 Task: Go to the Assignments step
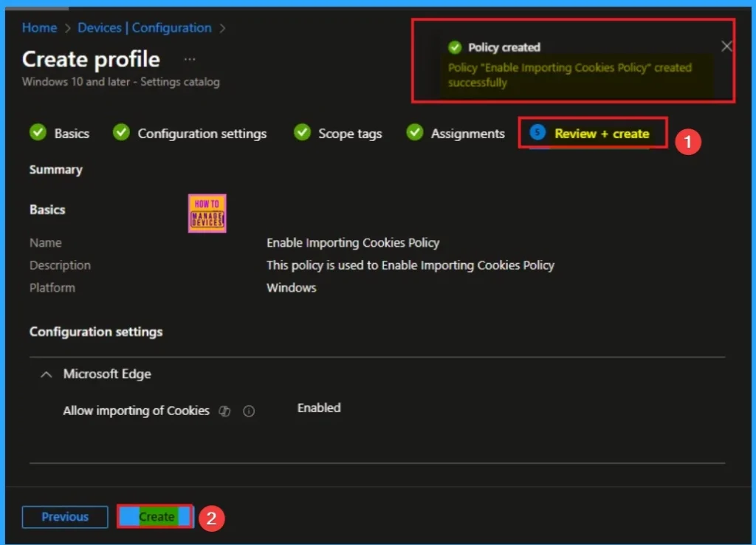456,133
